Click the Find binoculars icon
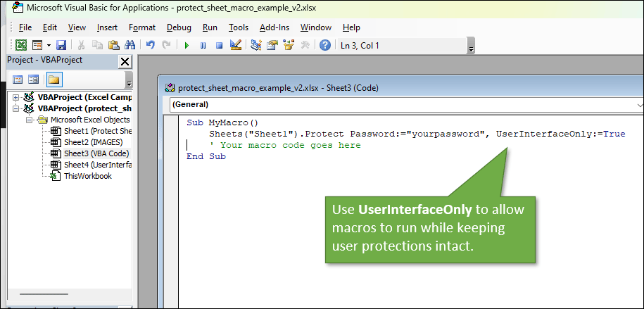The image size is (644, 309). (130, 45)
